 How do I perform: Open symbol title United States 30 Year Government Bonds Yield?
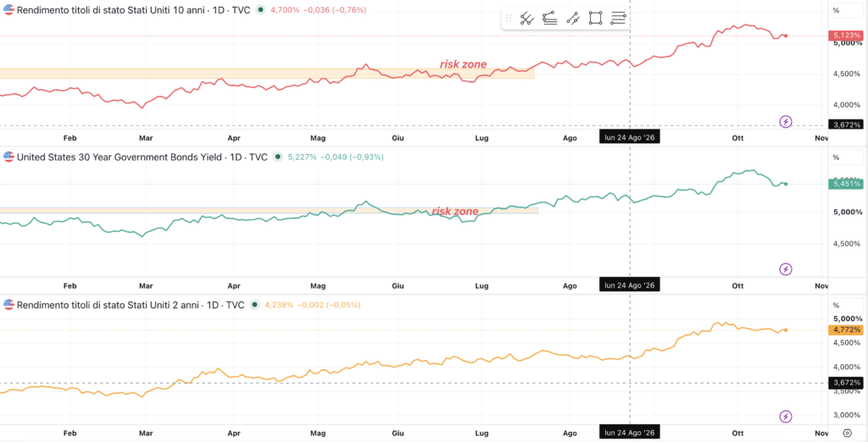click(x=142, y=157)
